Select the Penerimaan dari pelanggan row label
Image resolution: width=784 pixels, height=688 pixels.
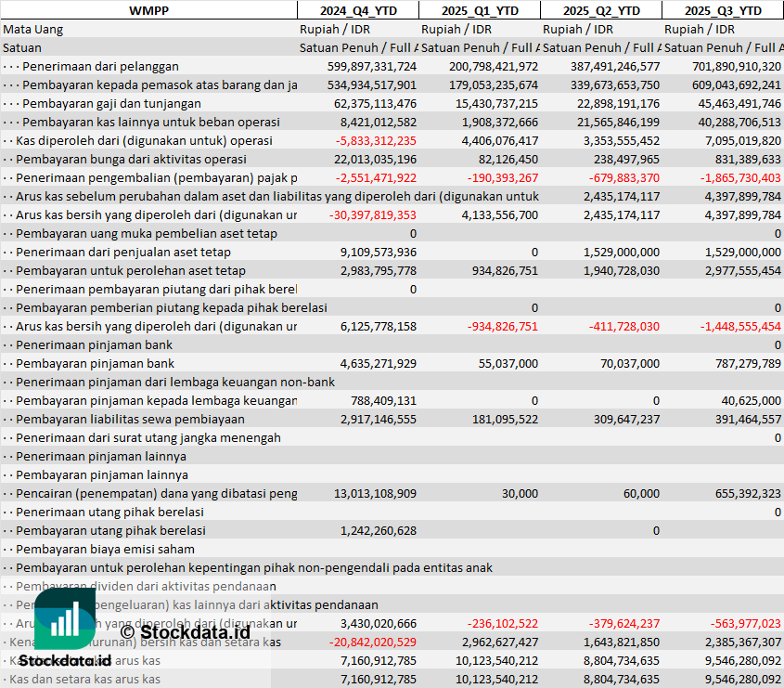click(x=100, y=66)
